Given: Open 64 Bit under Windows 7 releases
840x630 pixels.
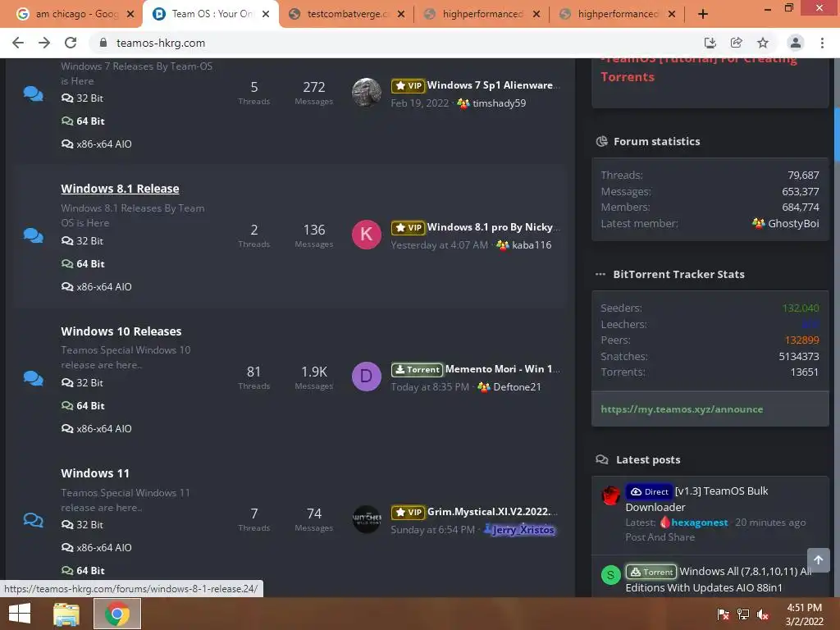Looking at the screenshot, I should click(x=83, y=121).
